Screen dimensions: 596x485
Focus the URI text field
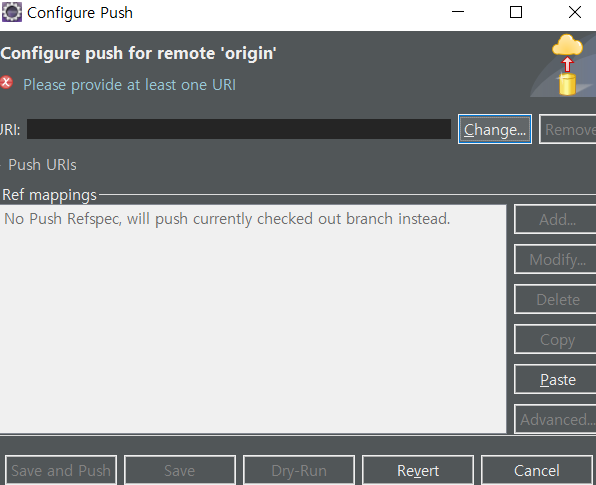239,129
